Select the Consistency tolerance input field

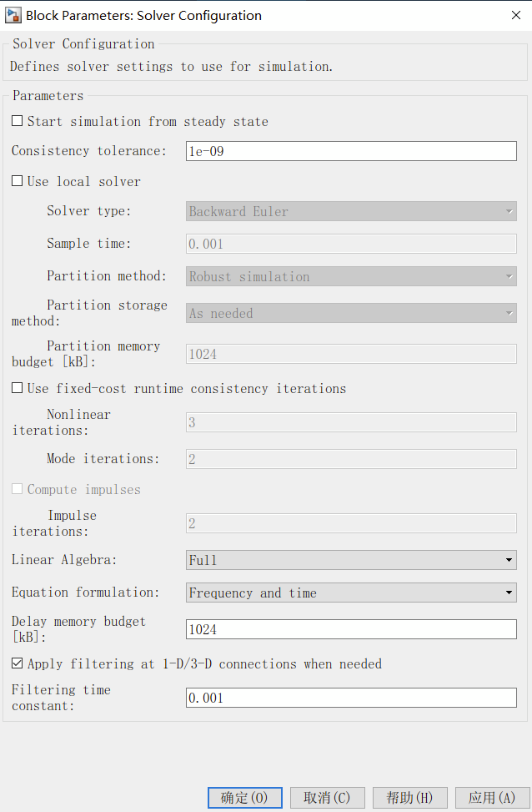point(350,150)
